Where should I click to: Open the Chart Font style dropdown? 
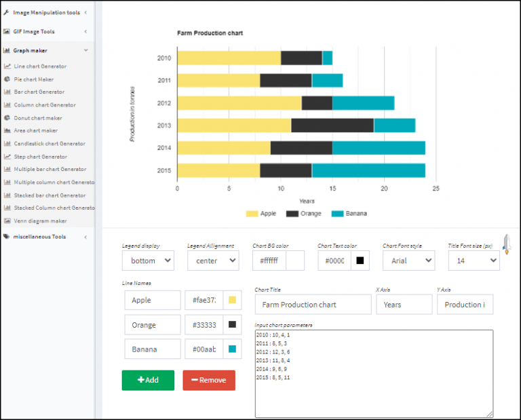(408, 261)
